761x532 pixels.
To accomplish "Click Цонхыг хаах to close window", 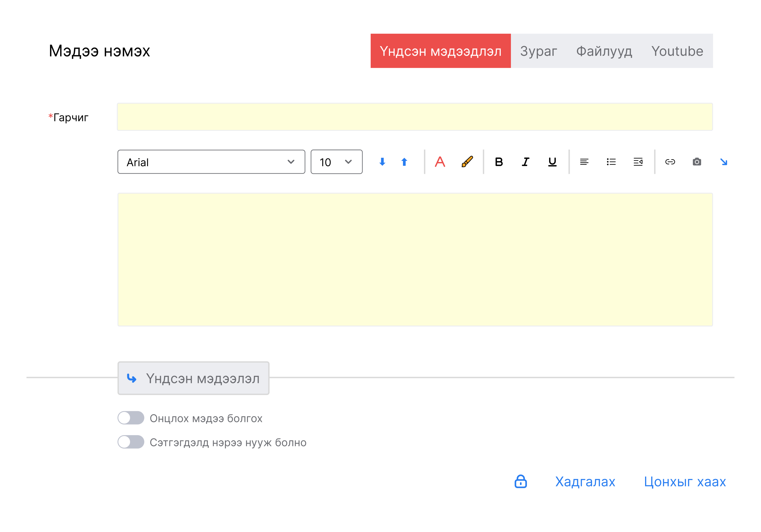I will 685,482.
